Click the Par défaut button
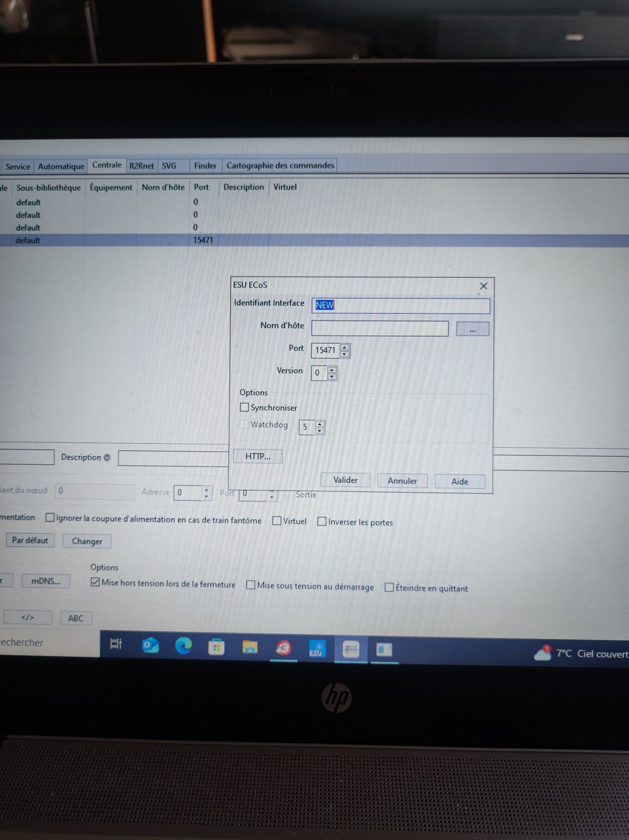 click(30, 540)
